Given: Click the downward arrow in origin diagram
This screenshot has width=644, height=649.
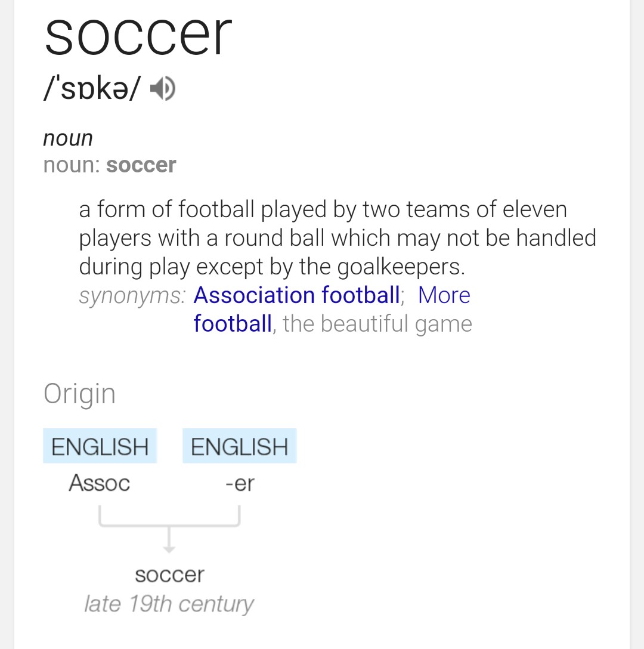Looking at the screenshot, I should (169, 540).
